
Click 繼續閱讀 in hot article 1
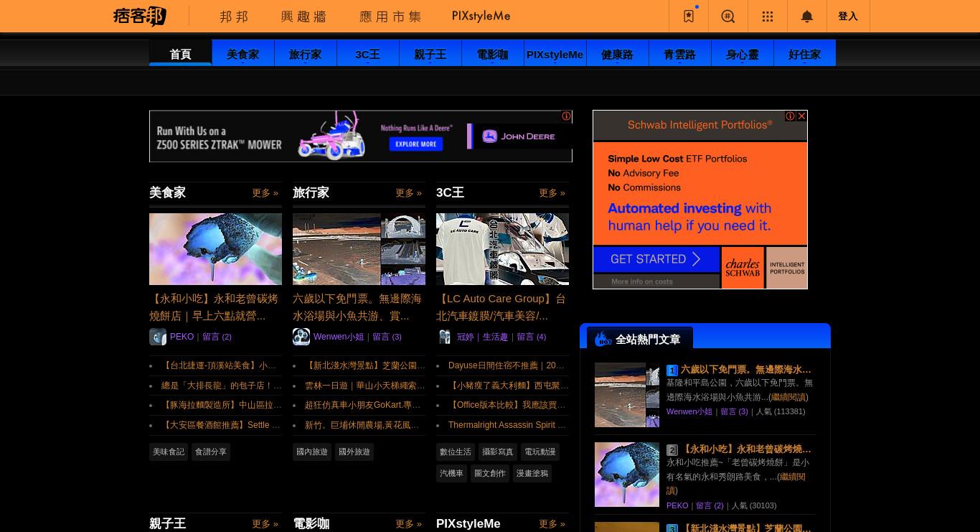point(788,397)
